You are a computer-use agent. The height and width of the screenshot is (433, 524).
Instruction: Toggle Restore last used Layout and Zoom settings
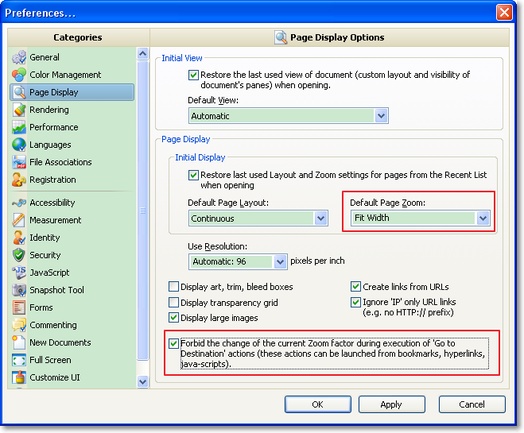(193, 175)
